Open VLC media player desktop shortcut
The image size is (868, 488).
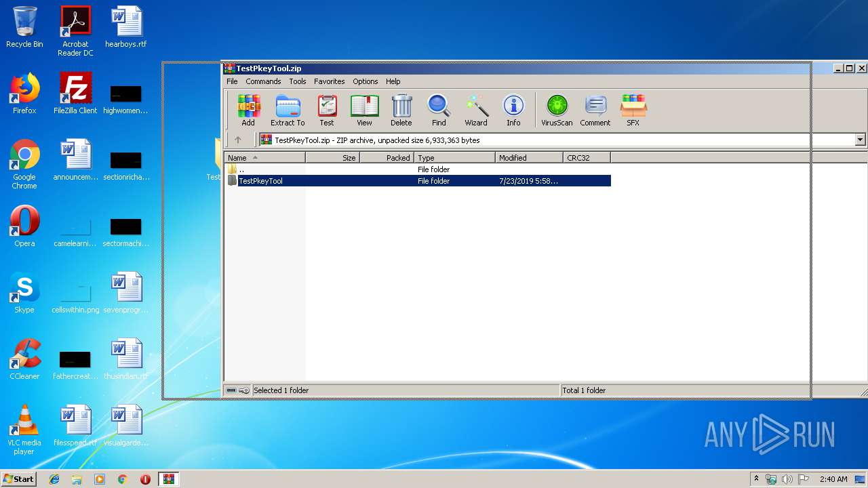[x=24, y=430]
